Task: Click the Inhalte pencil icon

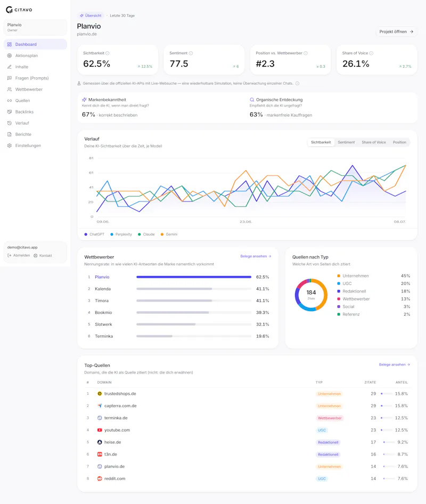Action: point(9,67)
